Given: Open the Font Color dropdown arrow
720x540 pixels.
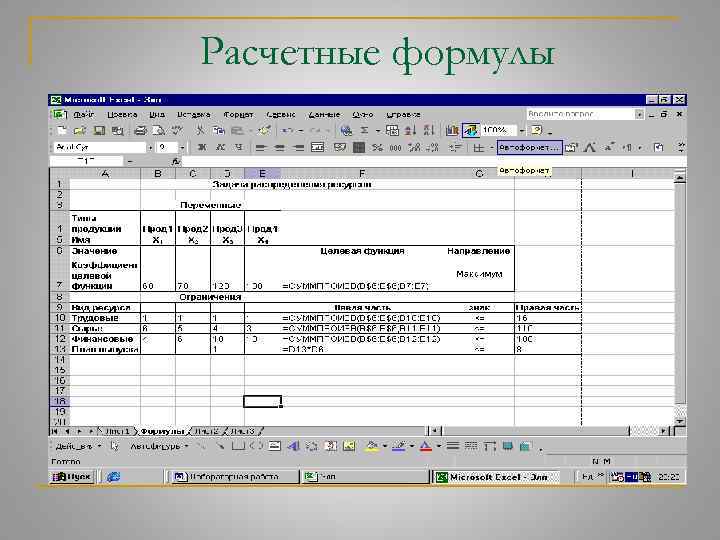Looking at the screenshot, I should coord(439,446).
